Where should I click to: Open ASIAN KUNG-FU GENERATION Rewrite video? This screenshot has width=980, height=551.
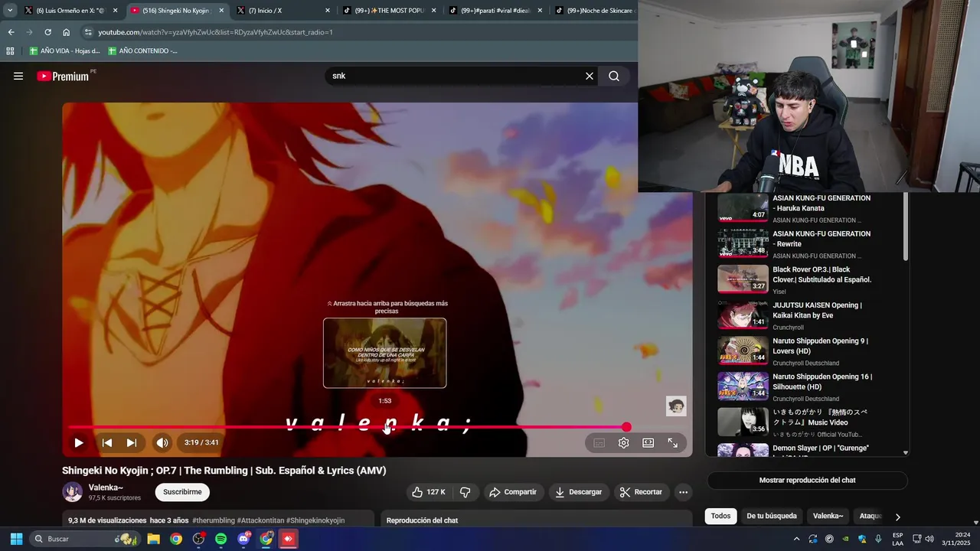pyautogui.click(x=794, y=243)
